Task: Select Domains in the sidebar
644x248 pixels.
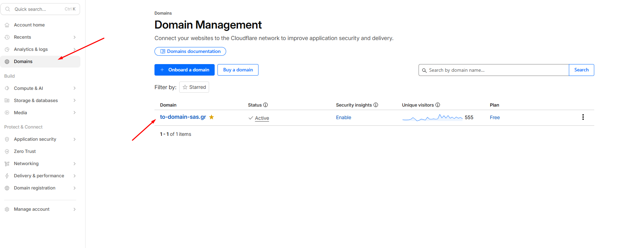Action: [23, 62]
